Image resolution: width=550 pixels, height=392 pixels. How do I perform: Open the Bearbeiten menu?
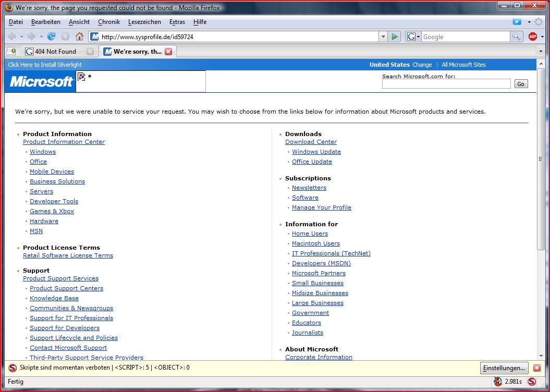[45, 22]
